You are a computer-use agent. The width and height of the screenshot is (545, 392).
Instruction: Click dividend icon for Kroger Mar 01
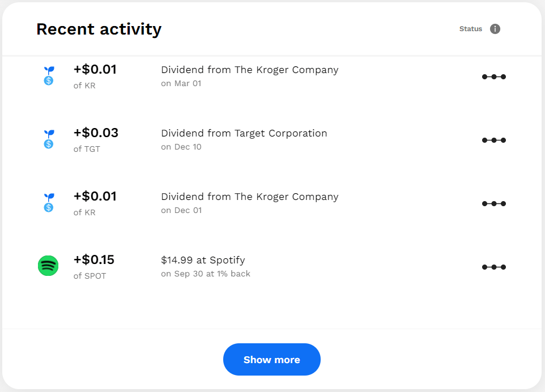coord(49,75)
